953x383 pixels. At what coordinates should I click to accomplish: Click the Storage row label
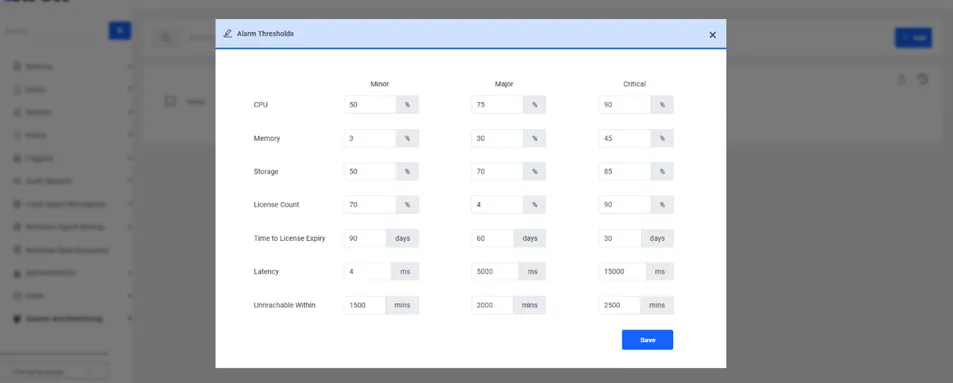click(266, 171)
